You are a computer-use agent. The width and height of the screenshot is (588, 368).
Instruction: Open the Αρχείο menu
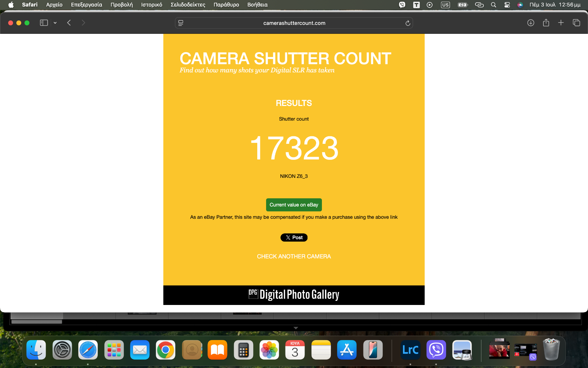click(x=54, y=5)
